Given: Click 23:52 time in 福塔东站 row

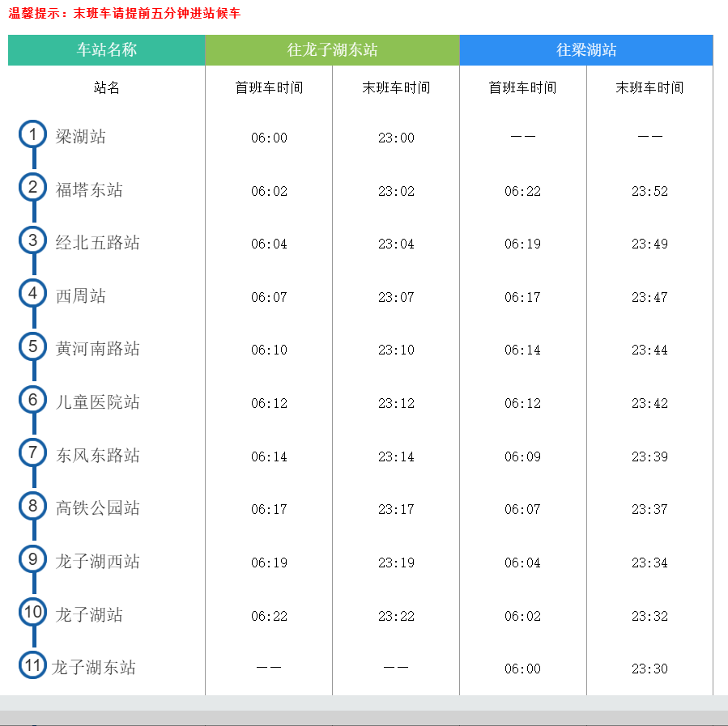Looking at the screenshot, I should pyautogui.click(x=649, y=191).
